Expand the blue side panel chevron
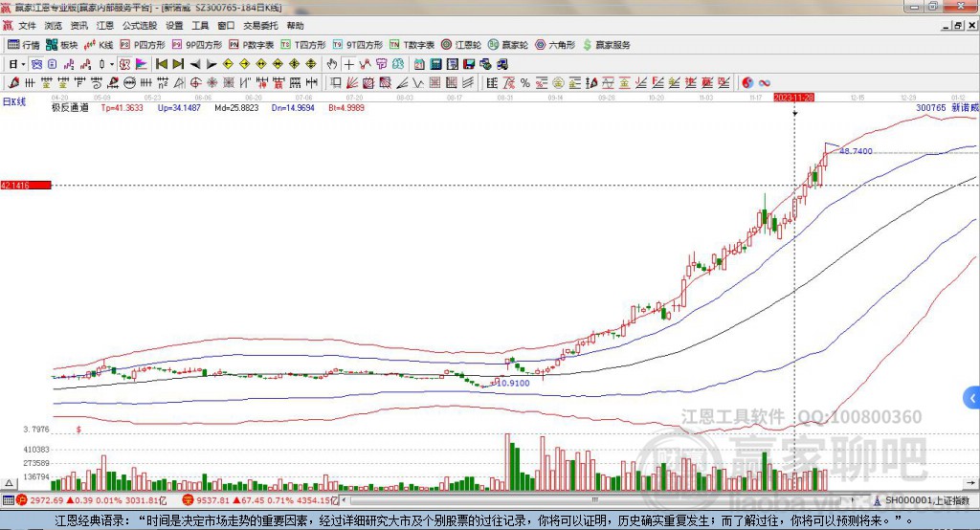The height and width of the screenshot is (530, 980). (972, 398)
